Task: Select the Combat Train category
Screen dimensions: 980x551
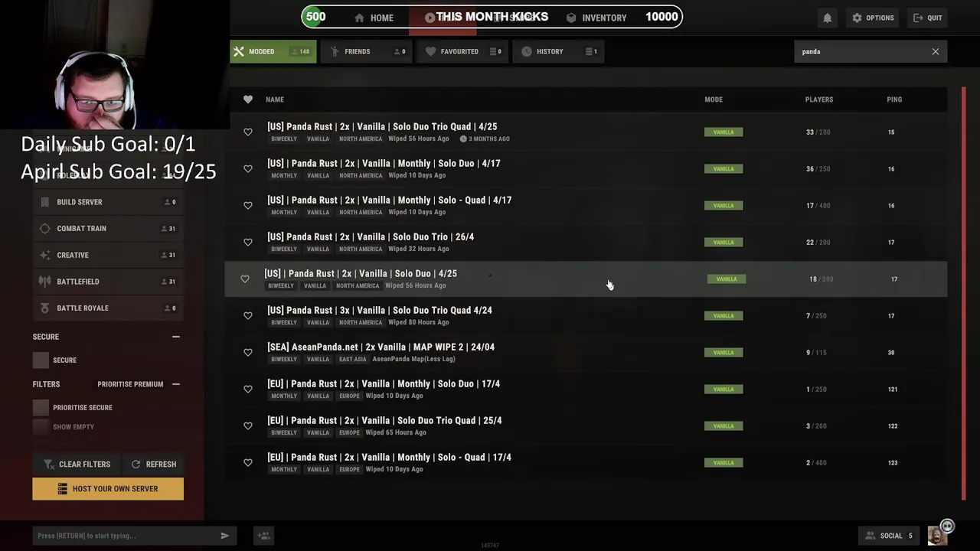Action: tap(108, 229)
